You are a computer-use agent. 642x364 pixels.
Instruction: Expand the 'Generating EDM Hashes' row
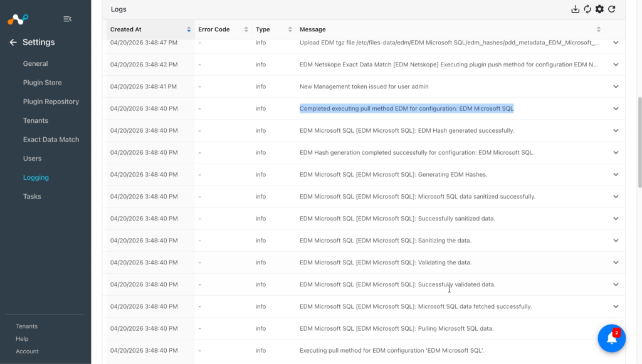[616, 175]
